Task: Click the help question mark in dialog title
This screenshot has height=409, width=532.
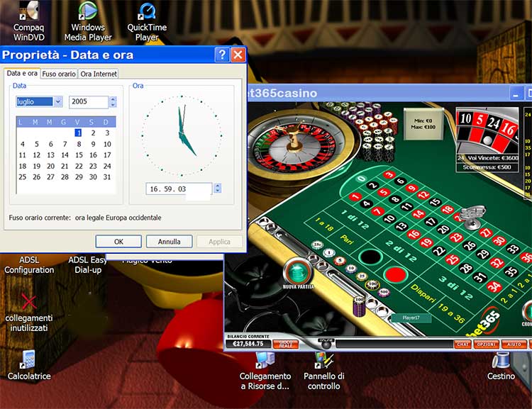Action: point(222,55)
